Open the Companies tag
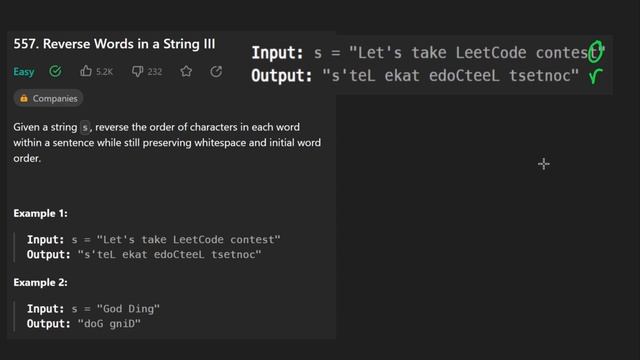The width and height of the screenshot is (640, 360). (x=48, y=98)
